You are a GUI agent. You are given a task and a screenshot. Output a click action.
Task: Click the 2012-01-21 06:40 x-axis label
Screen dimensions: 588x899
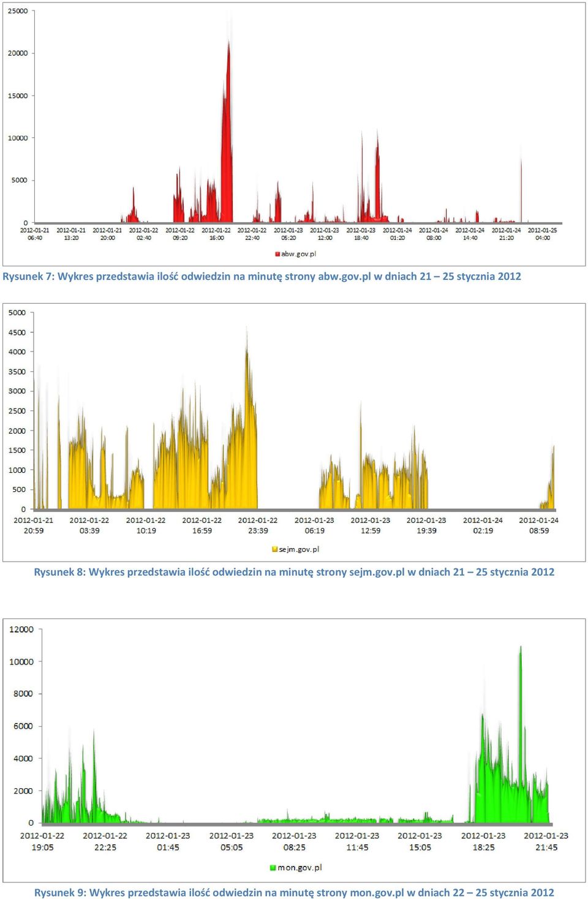(35, 234)
